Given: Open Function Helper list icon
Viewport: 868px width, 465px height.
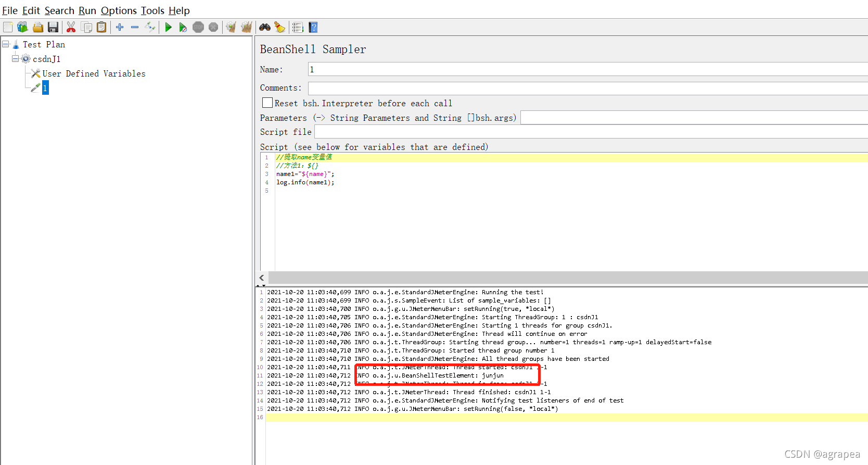Looking at the screenshot, I should (298, 27).
